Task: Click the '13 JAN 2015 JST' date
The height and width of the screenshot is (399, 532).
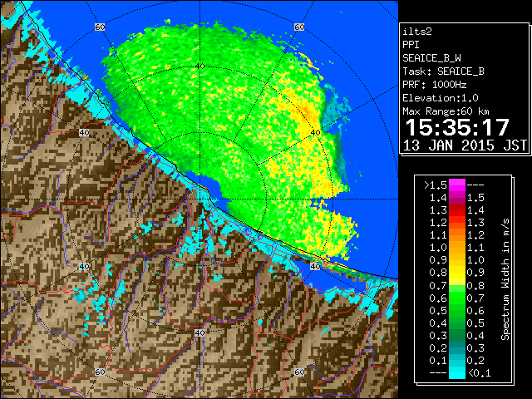Action: click(465, 145)
